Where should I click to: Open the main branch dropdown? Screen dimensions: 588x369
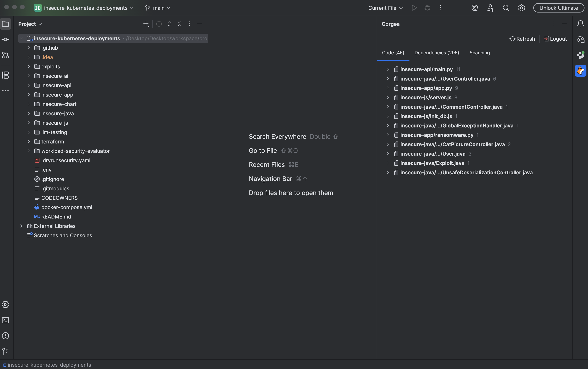point(157,8)
